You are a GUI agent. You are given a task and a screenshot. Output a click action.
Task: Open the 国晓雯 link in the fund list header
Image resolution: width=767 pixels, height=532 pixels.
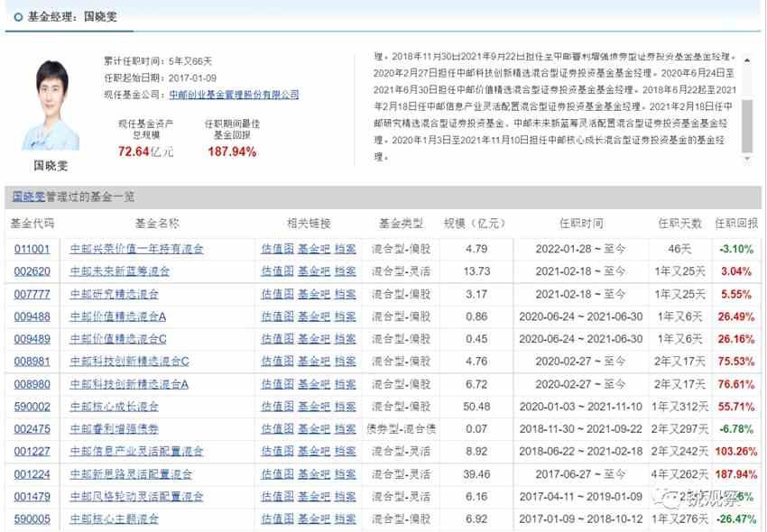coord(28,197)
